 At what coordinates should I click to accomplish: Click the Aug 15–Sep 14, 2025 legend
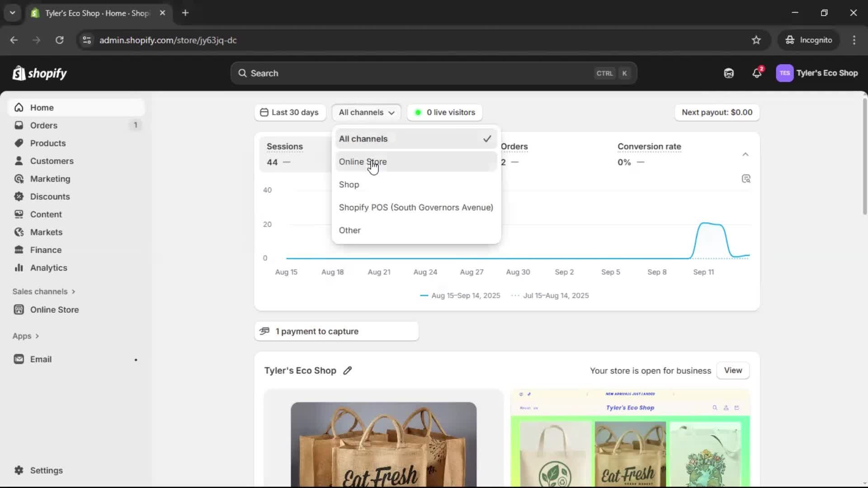click(x=460, y=296)
